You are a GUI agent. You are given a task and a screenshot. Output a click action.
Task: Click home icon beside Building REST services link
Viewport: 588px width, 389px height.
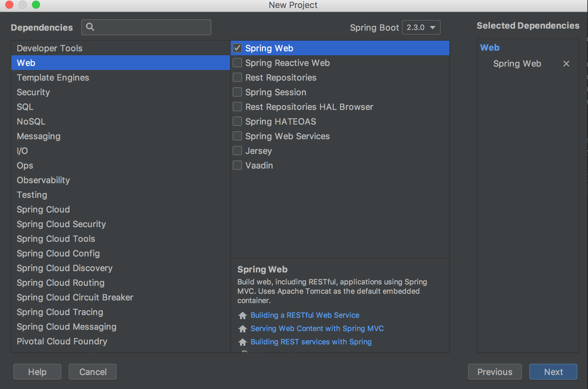[243, 342]
